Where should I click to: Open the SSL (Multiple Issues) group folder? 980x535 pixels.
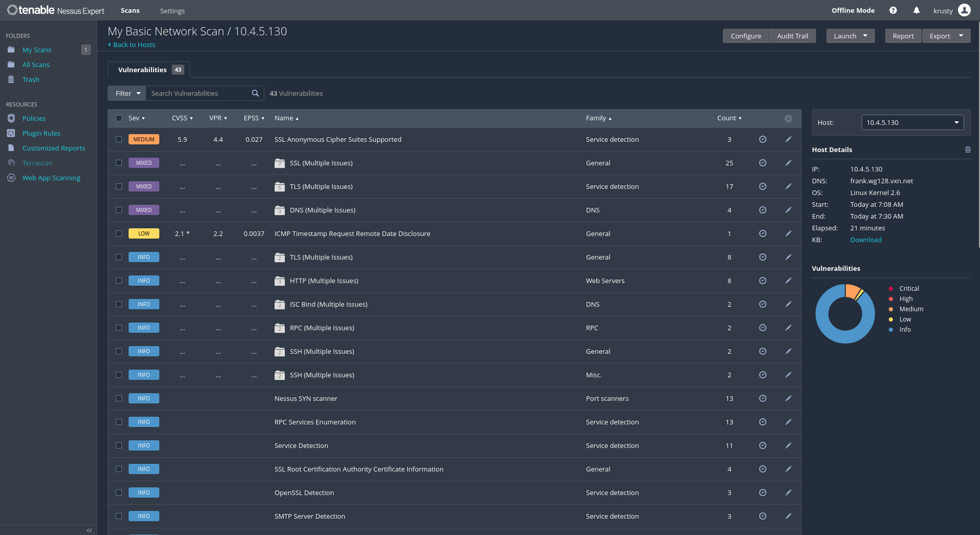(279, 163)
